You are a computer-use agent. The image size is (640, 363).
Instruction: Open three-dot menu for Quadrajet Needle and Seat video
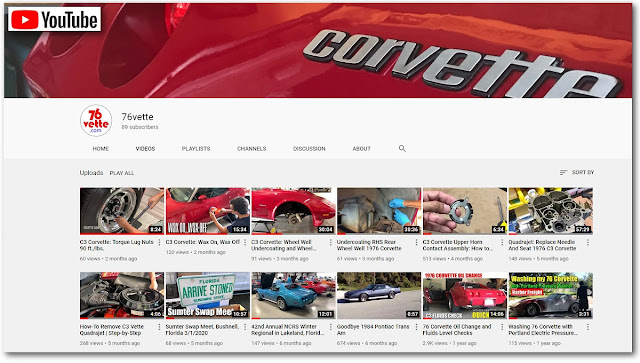[588, 243]
